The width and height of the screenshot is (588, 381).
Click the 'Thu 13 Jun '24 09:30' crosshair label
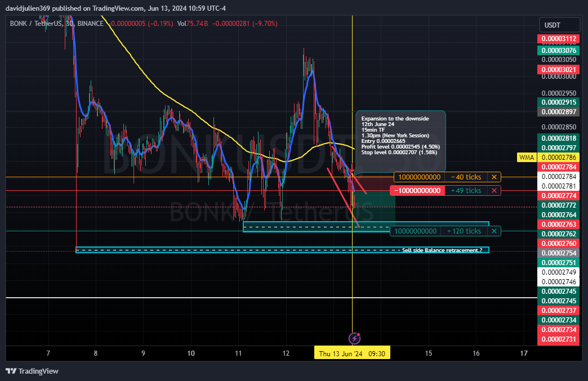pyautogui.click(x=352, y=353)
